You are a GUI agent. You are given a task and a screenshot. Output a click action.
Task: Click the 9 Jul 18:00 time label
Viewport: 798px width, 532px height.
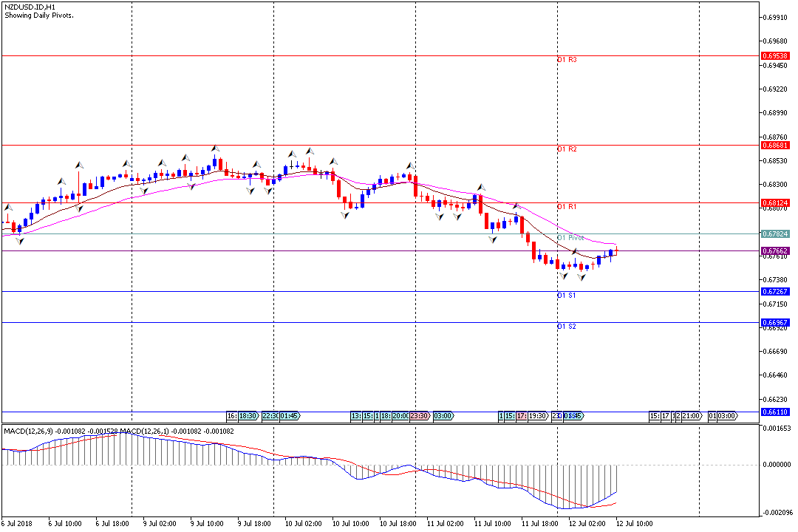coord(254,523)
